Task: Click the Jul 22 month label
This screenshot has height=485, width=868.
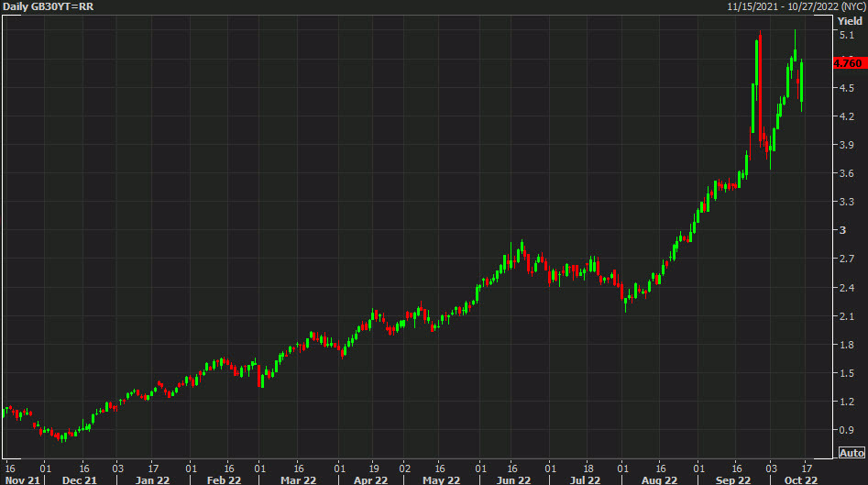Action: coord(585,480)
